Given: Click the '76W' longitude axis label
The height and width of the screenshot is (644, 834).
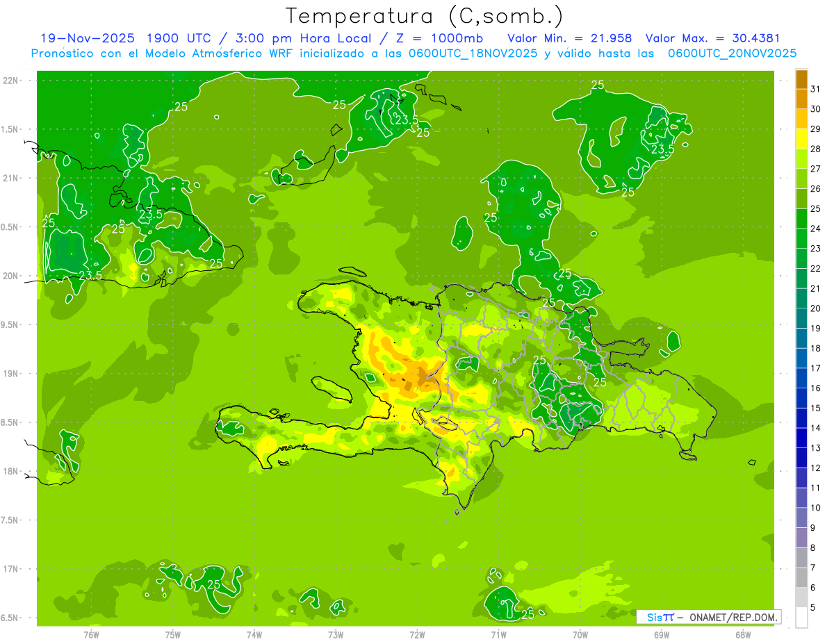Looking at the screenshot, I should pos(92,634).
